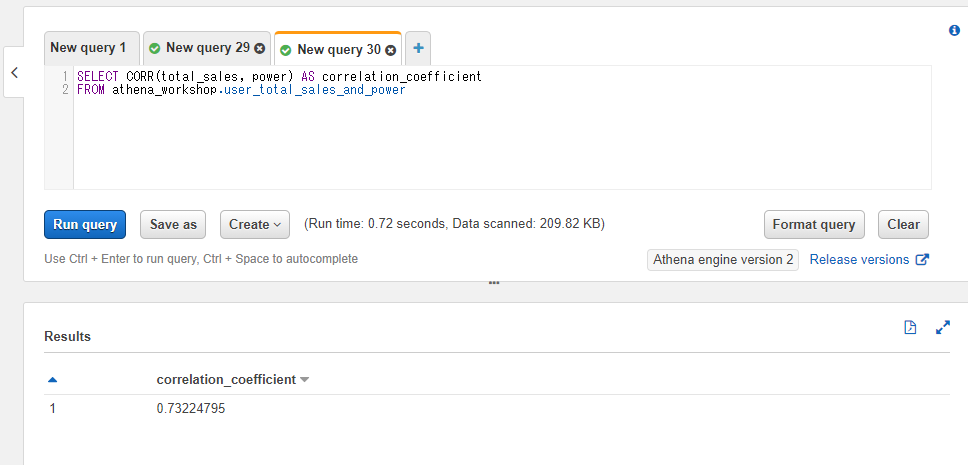Open the Create dropdown menu
The image size is (968, 465).
(x=255, y=224)
